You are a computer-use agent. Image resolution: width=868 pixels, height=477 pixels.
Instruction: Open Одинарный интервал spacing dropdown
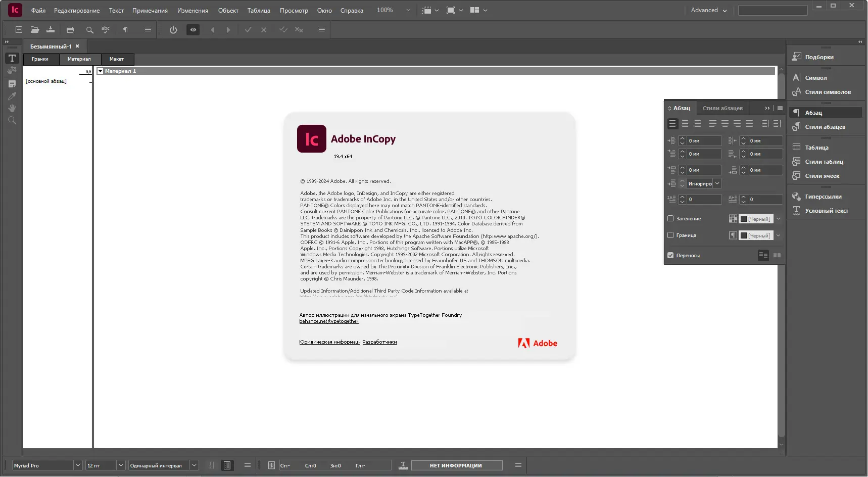point(194,465)
